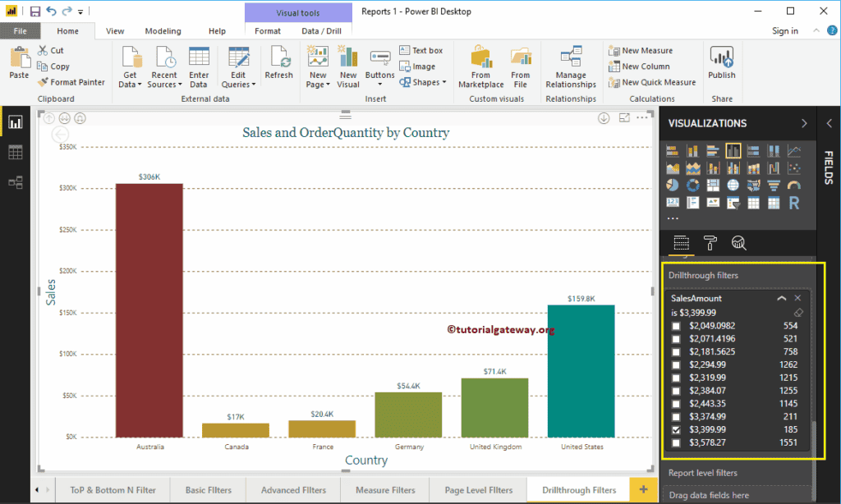This screenshot has width=841, height=504.
Task: Collapse the SalesAmount filter card
Action: click(x=782, y=298)
